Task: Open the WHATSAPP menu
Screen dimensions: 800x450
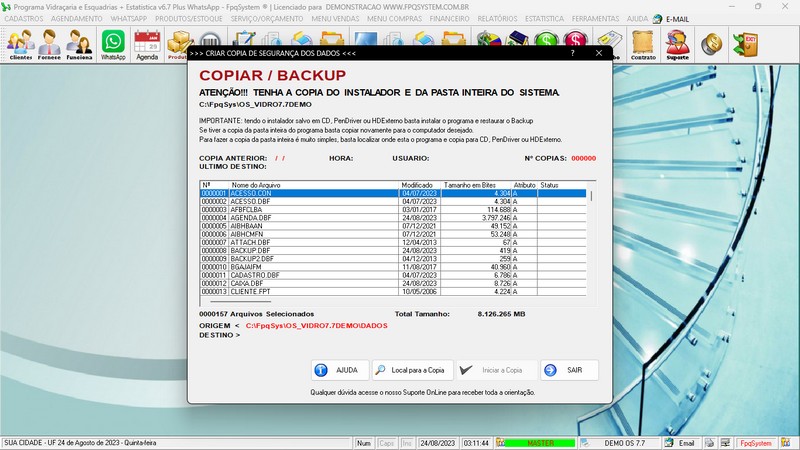Action: (x=129, y=19)
